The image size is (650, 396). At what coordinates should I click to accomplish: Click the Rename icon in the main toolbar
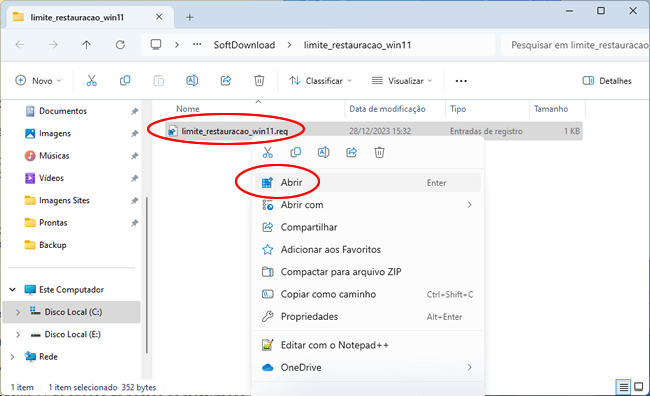coord(192,80)
